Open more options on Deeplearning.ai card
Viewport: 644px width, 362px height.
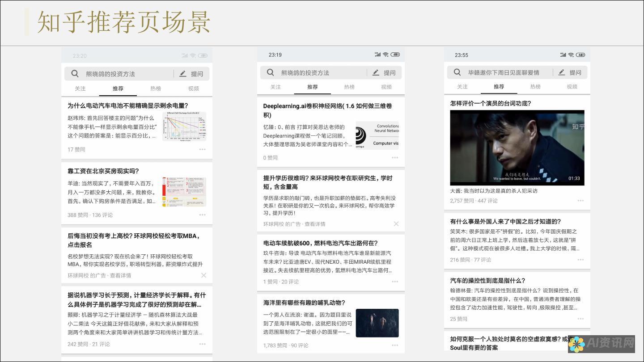395,158
